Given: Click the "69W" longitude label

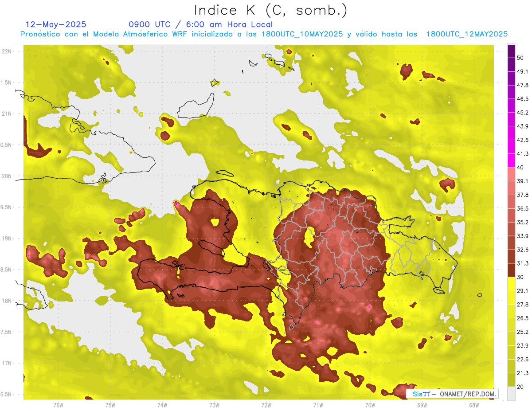Looking at the screenshot, I should [x=422, y=405].
